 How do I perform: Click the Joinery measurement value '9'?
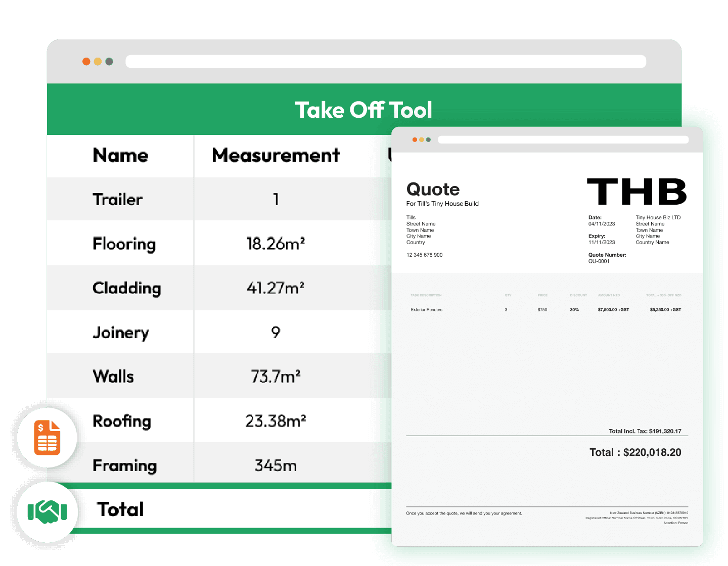tap(276, 332)
